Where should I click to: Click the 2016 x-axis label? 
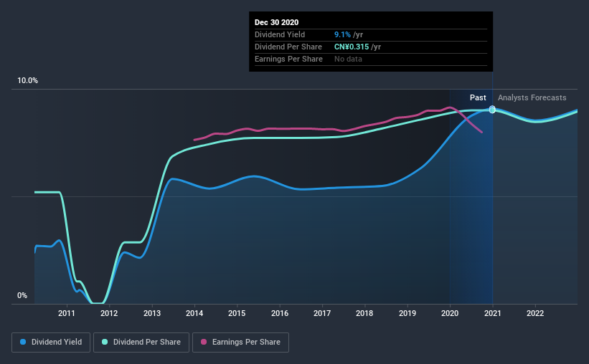tap(280, 313)
